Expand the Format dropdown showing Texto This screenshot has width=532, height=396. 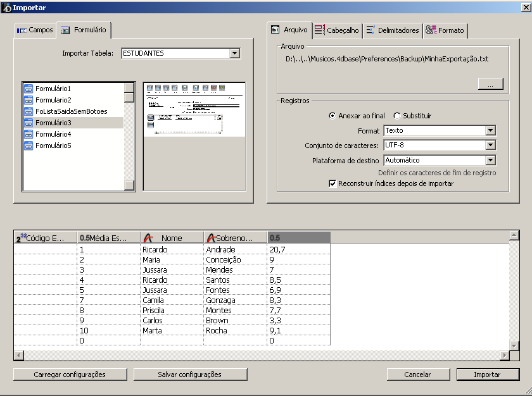point(490,131)
